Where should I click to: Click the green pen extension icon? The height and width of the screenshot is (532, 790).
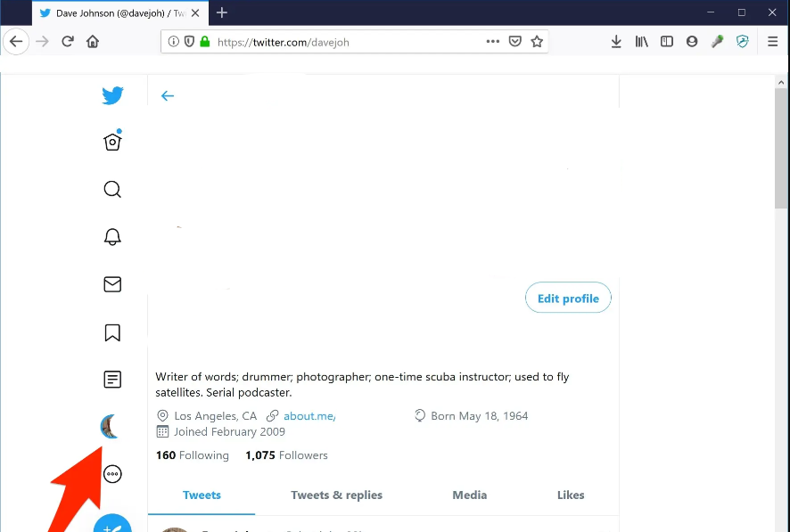pyautogui.click(x=717, y=41)
